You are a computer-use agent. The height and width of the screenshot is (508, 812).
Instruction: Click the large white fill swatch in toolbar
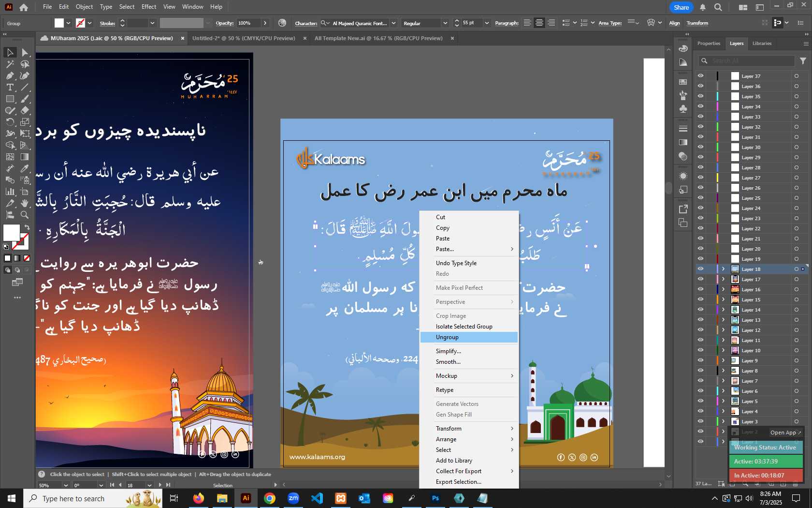[11, 233]
